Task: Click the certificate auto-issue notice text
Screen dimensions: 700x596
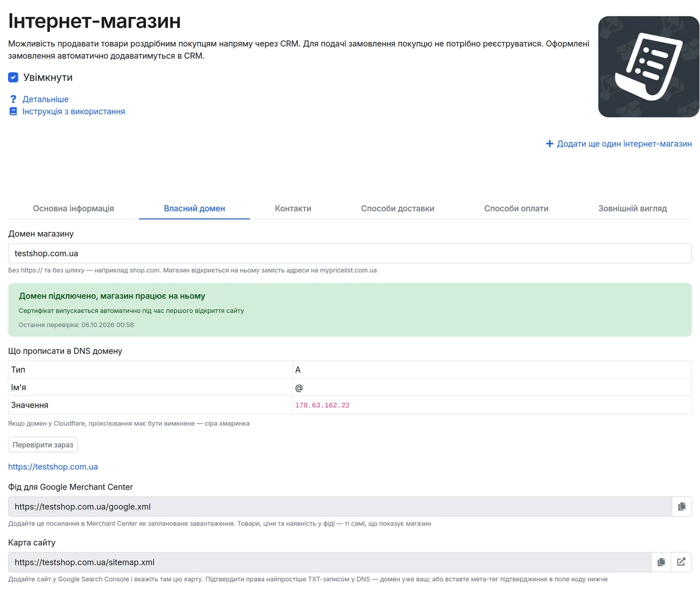Action: point(131,311)
